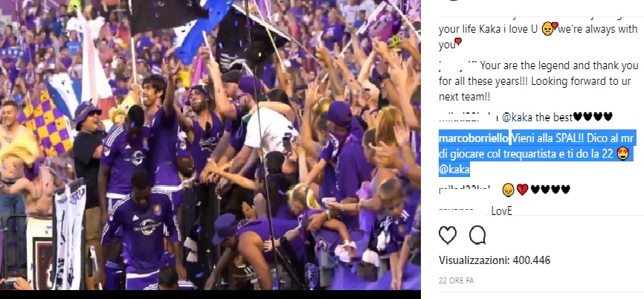The width and height of the screenshot is (644, 299).
Task: Open blurred username before 'Your are the legend'
Action: pyautogui.click(x=457, y=65)
